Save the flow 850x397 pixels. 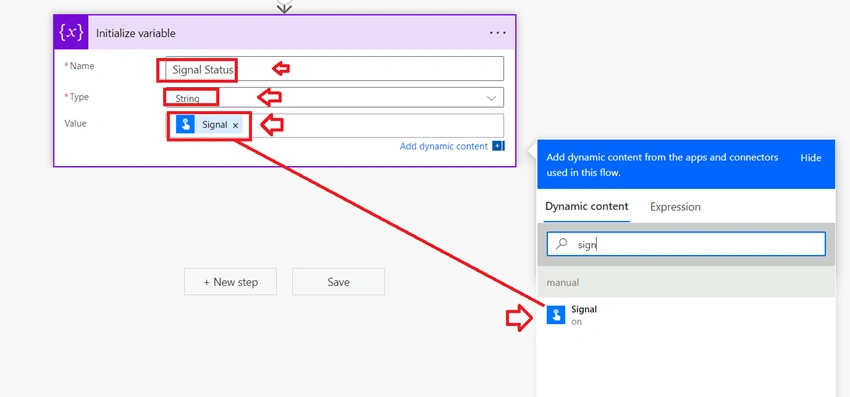click(338, 281)
